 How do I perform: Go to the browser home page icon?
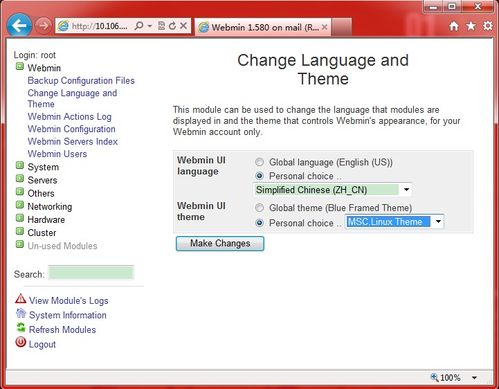point(454,26)
